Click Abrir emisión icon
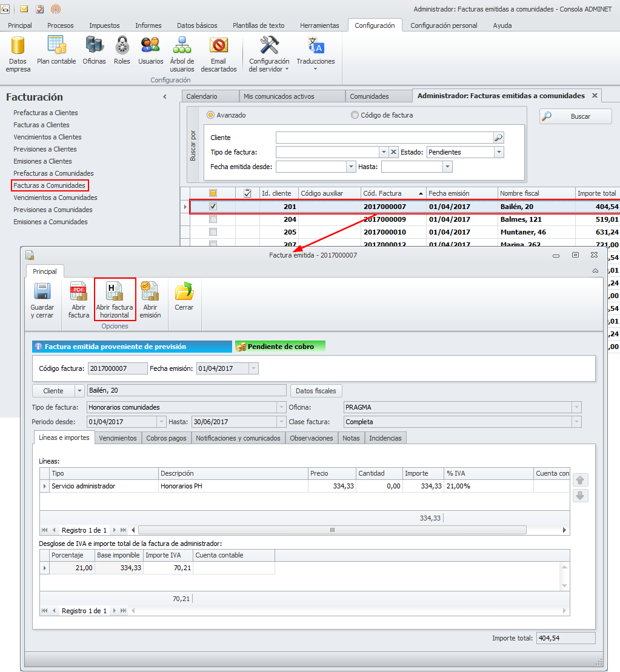This screenshot has height=672, width=620. pyautogui.click(x=150, y=292)
